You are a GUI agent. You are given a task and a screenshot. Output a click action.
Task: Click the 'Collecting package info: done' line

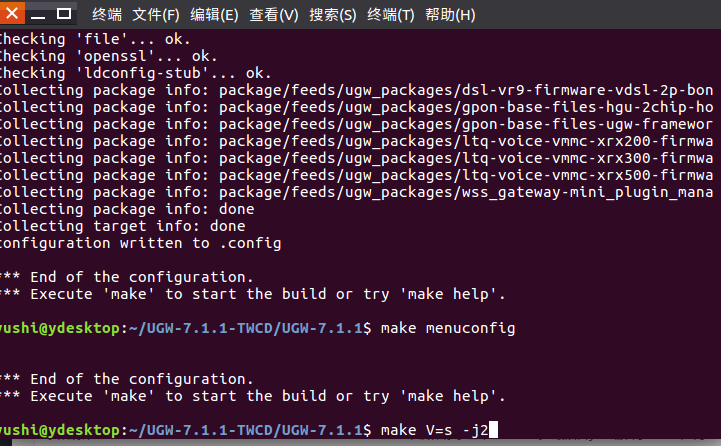tap(127, 209)
